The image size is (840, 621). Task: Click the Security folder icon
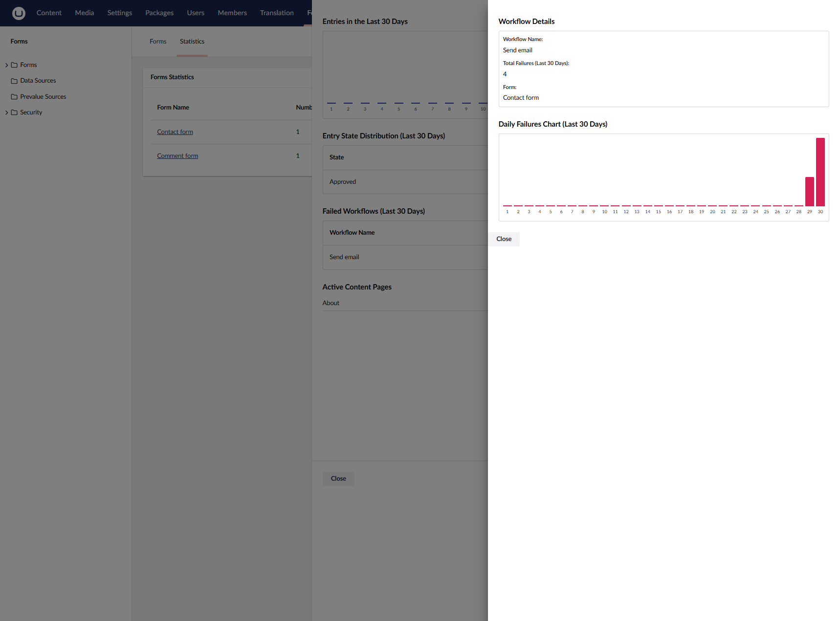[x=14, y=112]
